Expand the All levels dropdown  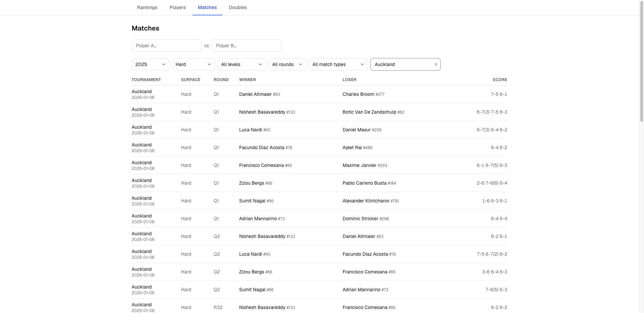tap(241, 64)
